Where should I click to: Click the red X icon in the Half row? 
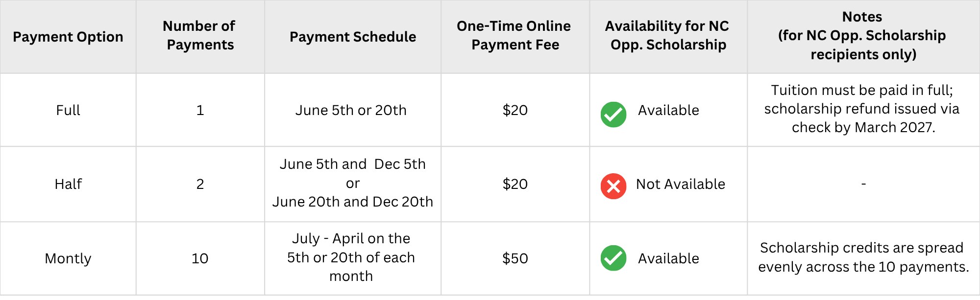[613, 186]
